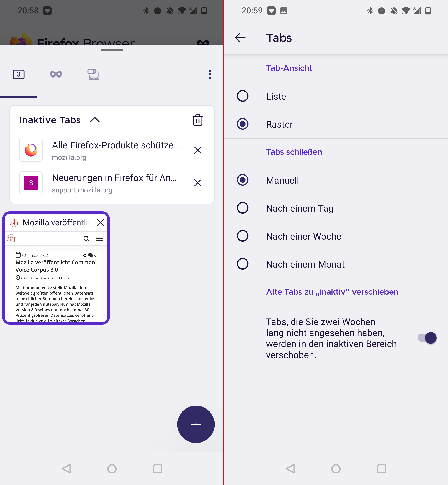Add a new tab with plus button
This screenshot has height=485, width=448.
pyautogui.click(x=196, y=424)
